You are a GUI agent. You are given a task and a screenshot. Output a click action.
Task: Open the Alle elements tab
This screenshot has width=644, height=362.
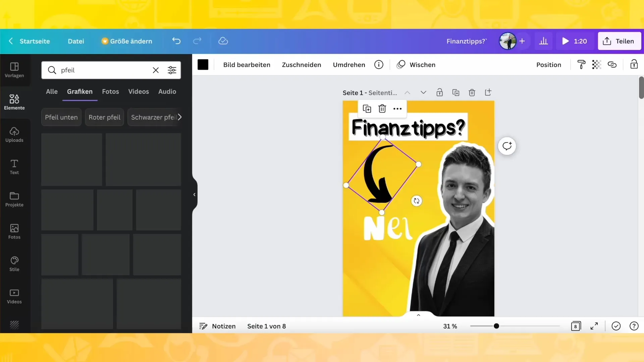pos(52,91)
